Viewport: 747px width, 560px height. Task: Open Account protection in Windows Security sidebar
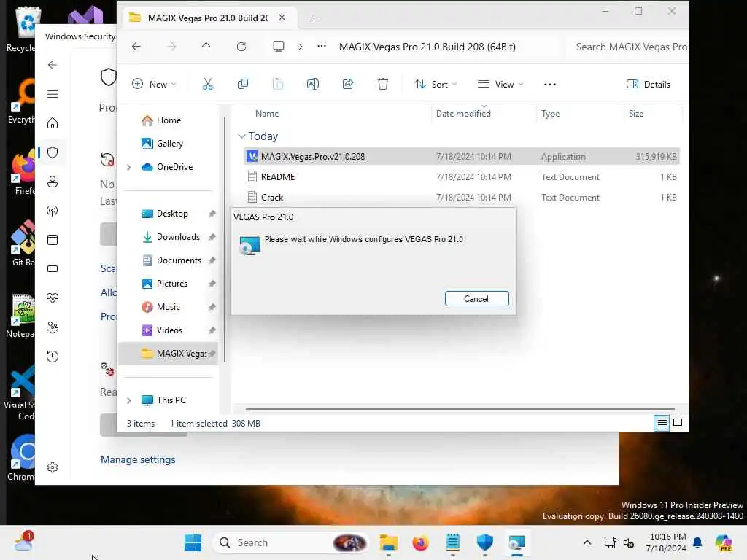53,182
